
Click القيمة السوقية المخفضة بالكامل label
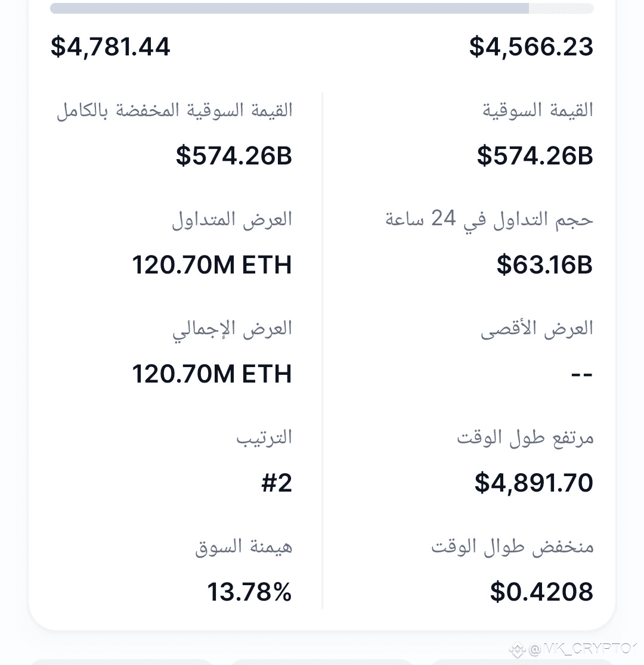pos(175,110)
